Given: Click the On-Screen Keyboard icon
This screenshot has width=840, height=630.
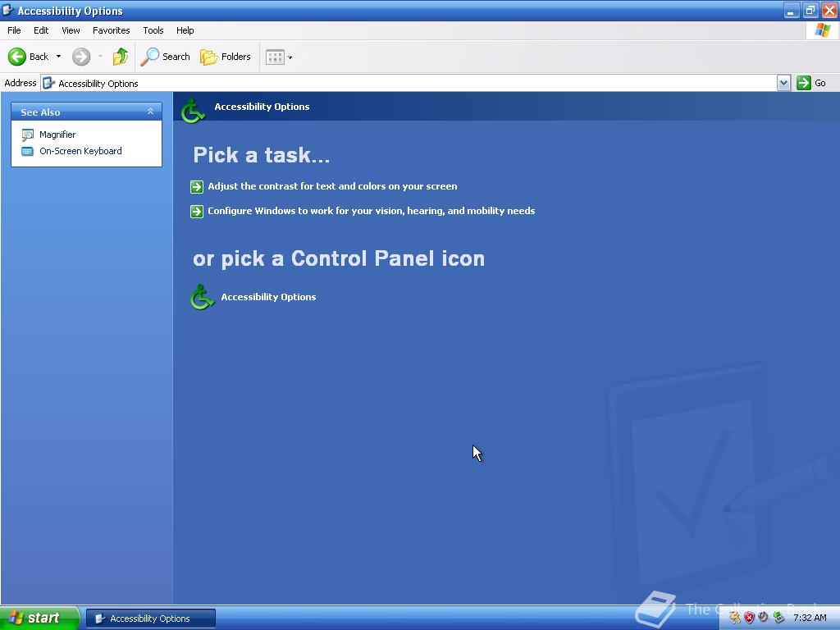Looking at the screenshot, I should (27, 152).
